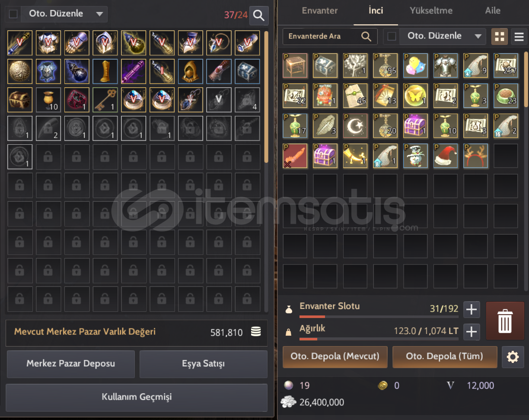Screen dimensions: 529x420
Task: Tick the inventory Oto. Düzenle checkbox
Action: [x=392, y=36]
